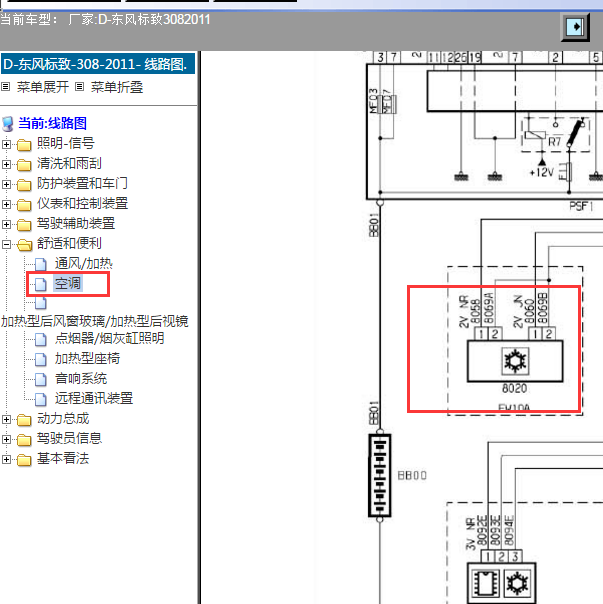Image resolution: width=603 pixels, height=604 pixels.
Task: Open 加热型后风窗玻璃/加热型后视镜 page
Action: tap(95, 321)
